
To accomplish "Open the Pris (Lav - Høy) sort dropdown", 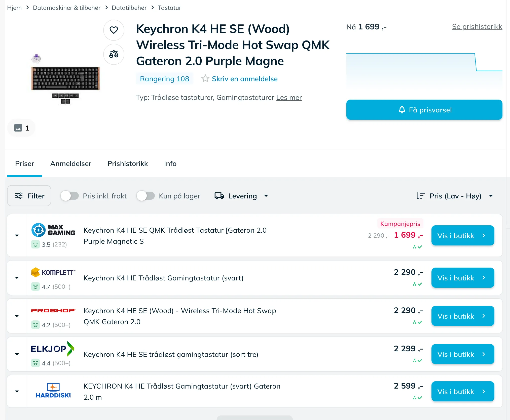I will [x=455, y=196].
